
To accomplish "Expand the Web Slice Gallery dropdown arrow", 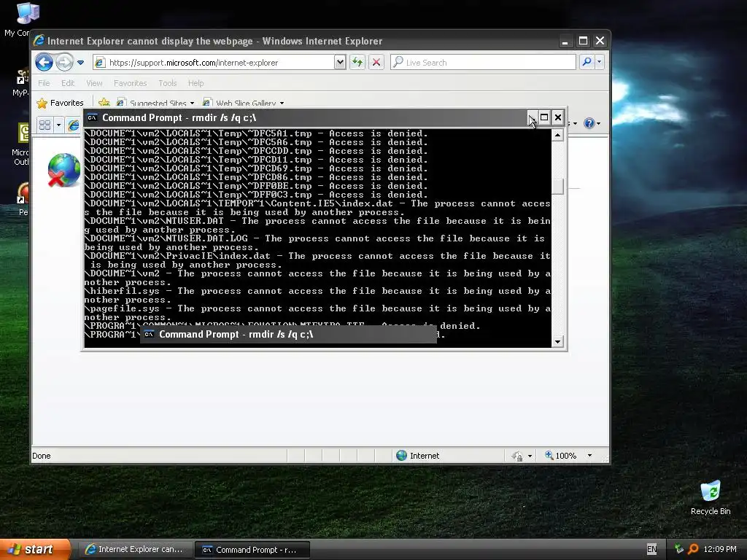I will [282, 104].
